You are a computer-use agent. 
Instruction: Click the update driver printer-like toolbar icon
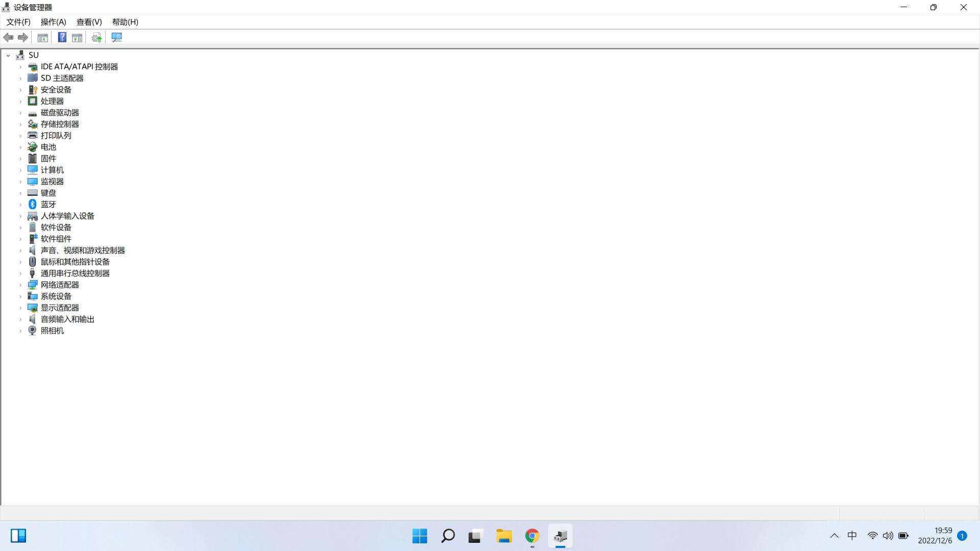(96, 37)
